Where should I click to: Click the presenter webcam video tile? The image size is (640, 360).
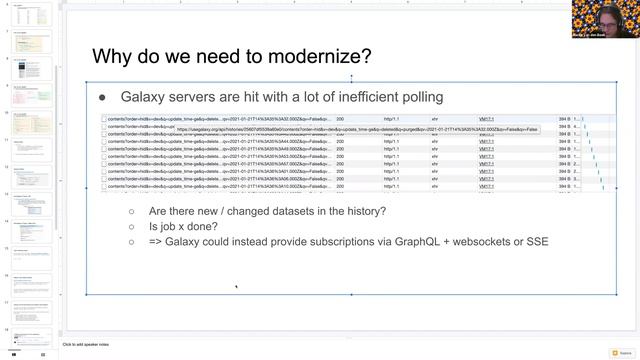pyautogui.click(x=606, y=19)
